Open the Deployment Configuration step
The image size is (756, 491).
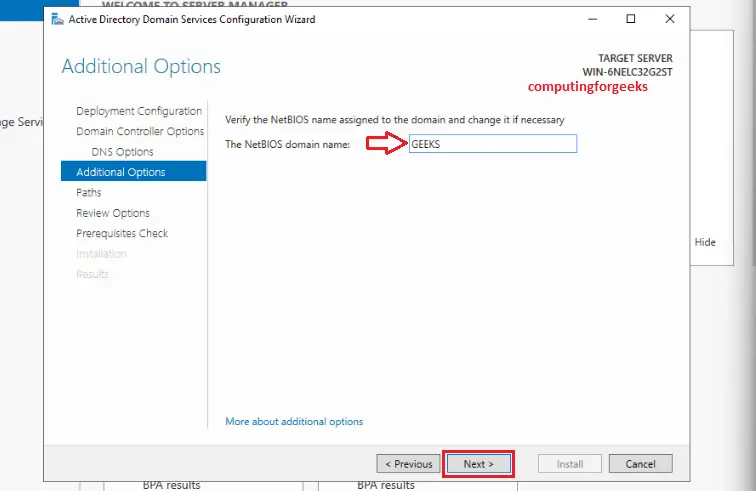click(139, 111)
